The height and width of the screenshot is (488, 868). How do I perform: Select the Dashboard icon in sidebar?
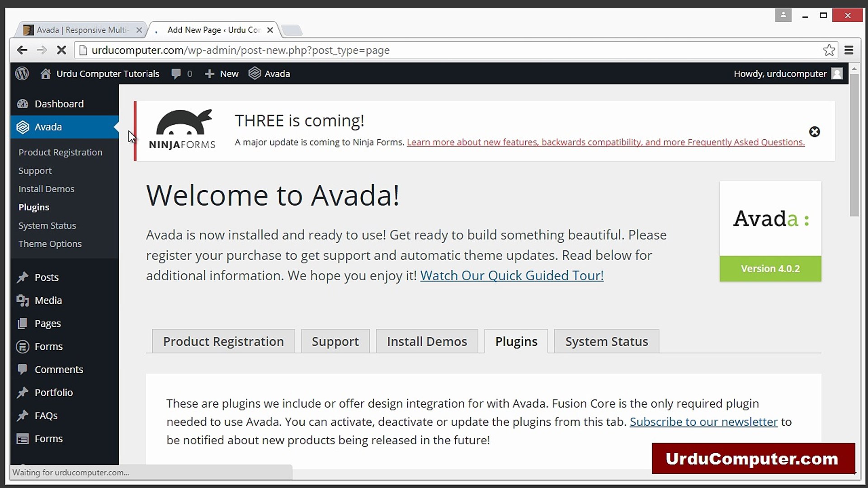tap(22, 103)
